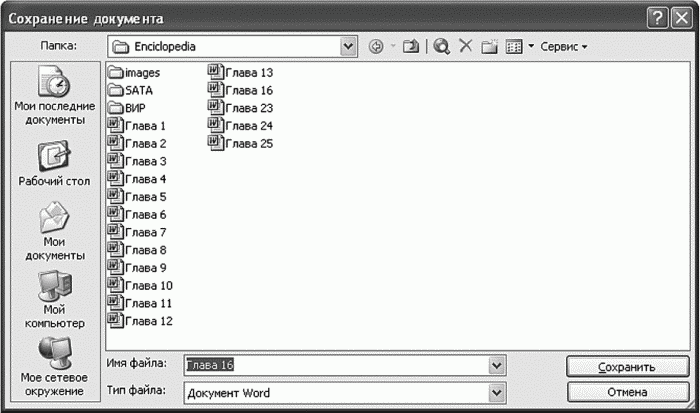This screenshot has height=413, width=700.
Task: Click the Search the Web icon
Action: pos(441,46)
